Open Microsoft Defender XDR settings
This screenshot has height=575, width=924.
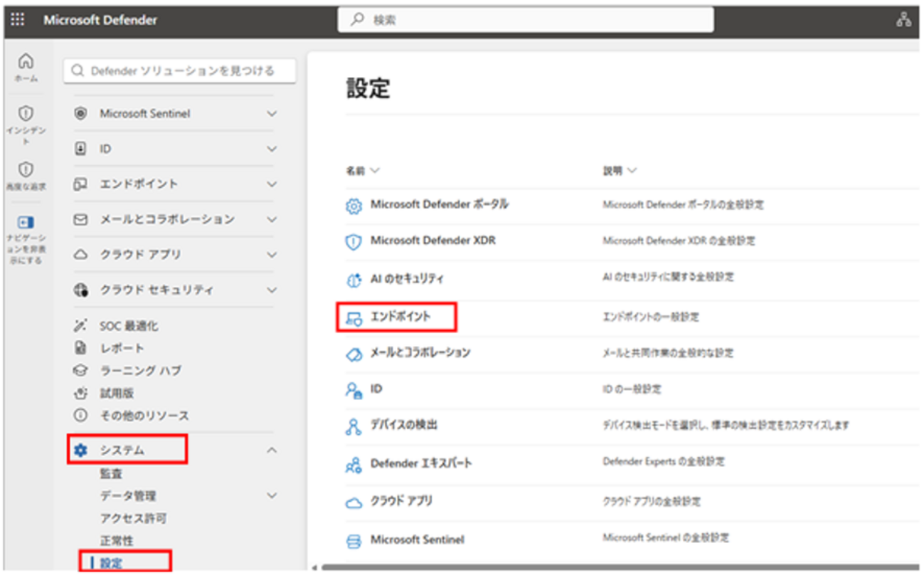coord(433,241)
